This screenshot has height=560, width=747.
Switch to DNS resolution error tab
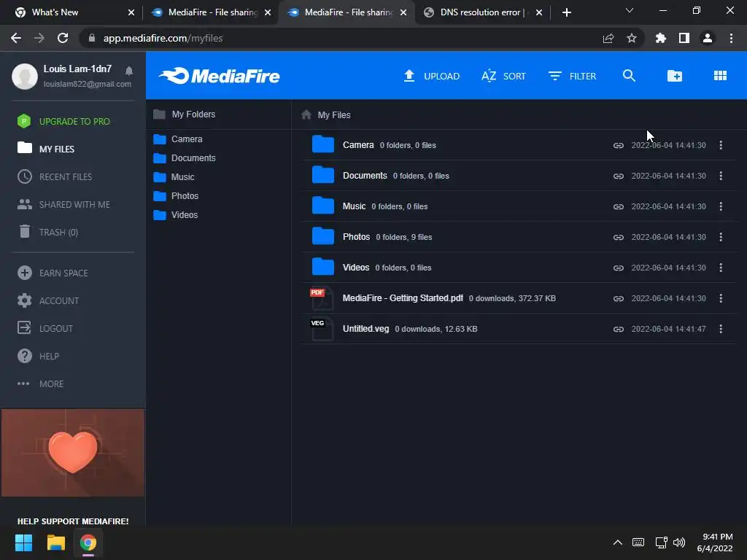[483, 12]
